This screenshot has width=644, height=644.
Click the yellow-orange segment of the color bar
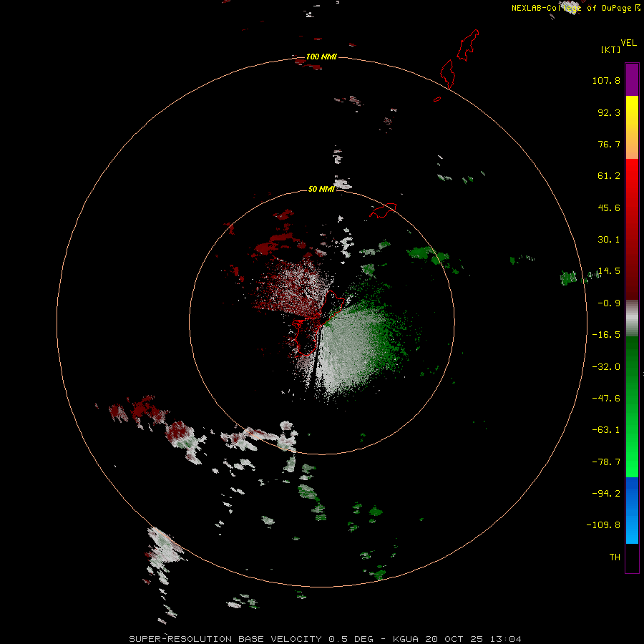(x=632, y=127)
